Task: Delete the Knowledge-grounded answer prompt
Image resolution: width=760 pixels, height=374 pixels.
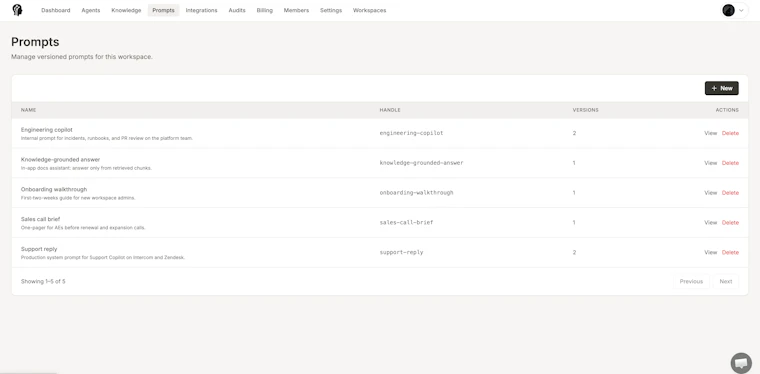Action: (730, 163)
